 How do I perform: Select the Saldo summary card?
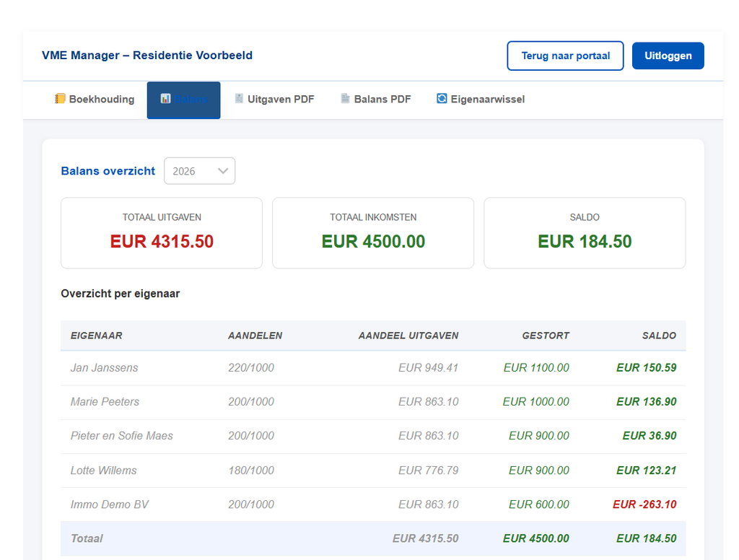tap(585, 233)
